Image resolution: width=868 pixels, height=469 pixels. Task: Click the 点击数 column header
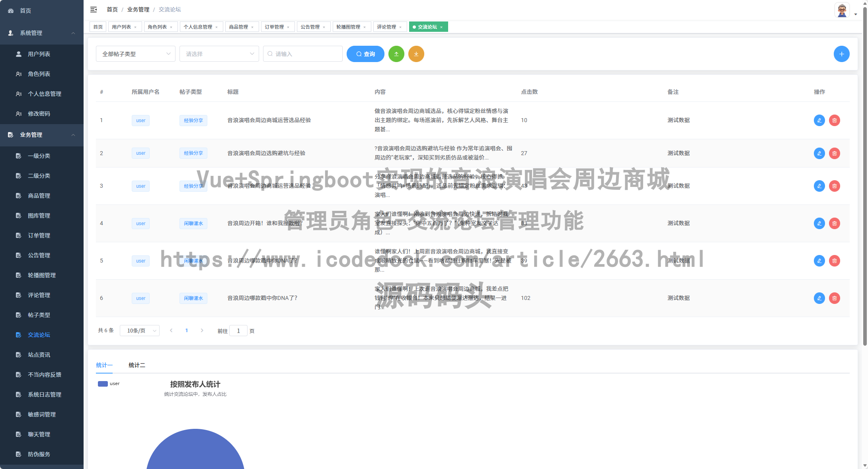pyautogui.click(x=529, y=92)
